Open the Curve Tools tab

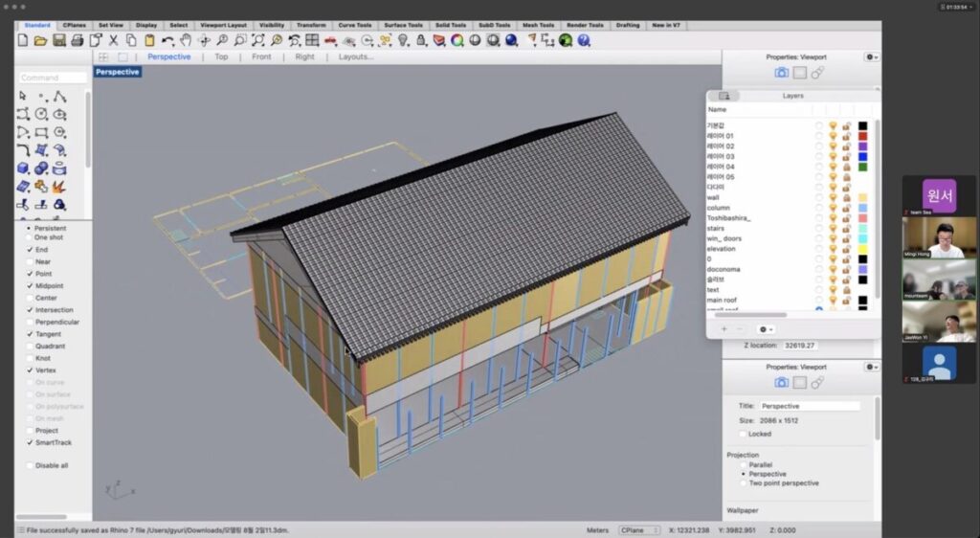tap(355, 26)
